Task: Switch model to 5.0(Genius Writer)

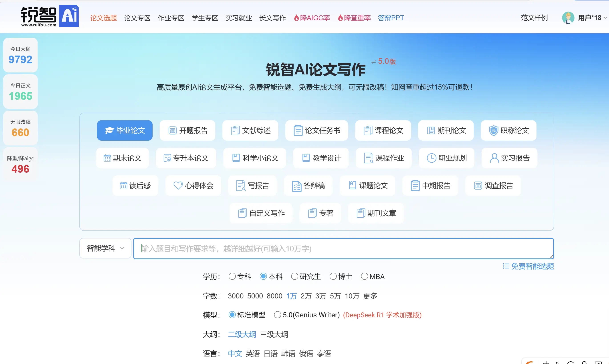Action: coord(277,315)
